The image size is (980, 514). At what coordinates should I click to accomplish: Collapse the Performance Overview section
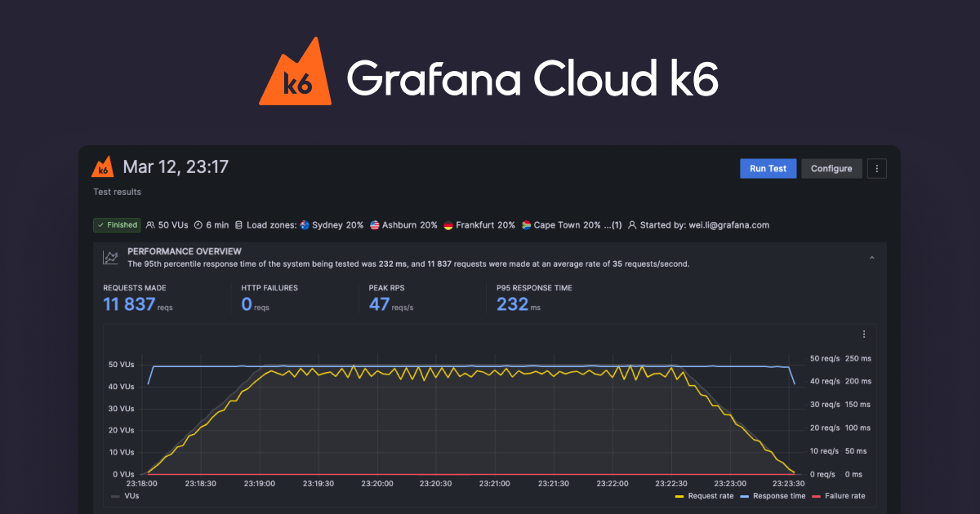(x=871, y=258)
